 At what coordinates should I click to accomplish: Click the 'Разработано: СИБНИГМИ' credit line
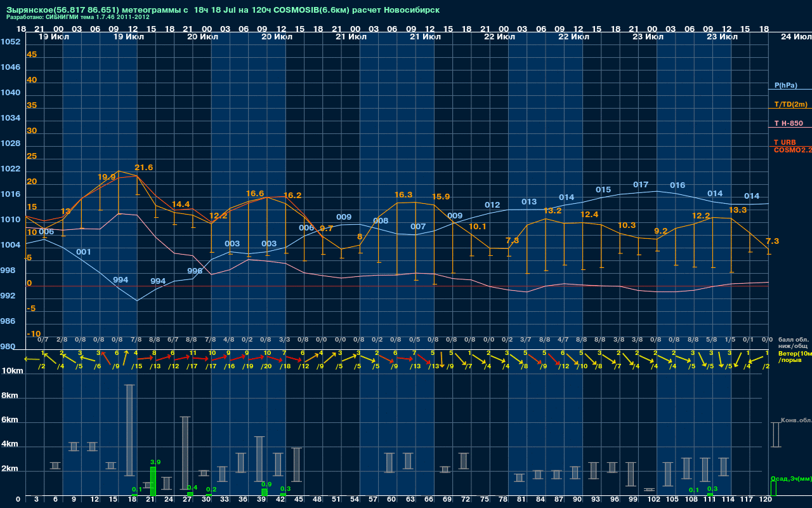[x=78, y=17]
